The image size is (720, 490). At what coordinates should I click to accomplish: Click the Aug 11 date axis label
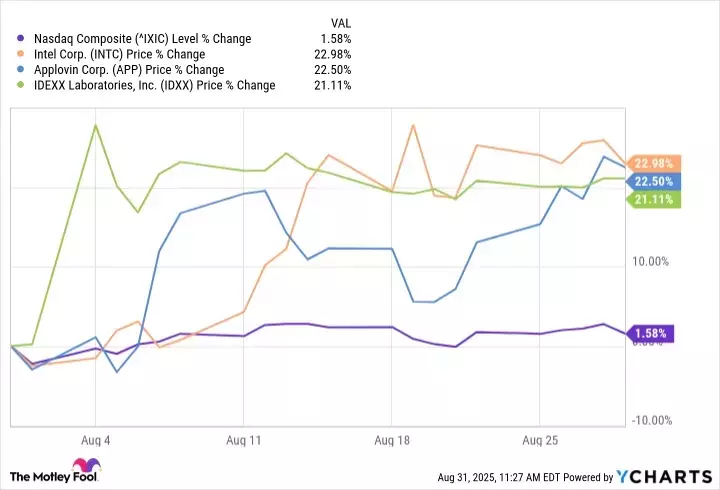[x=244, y=439]
